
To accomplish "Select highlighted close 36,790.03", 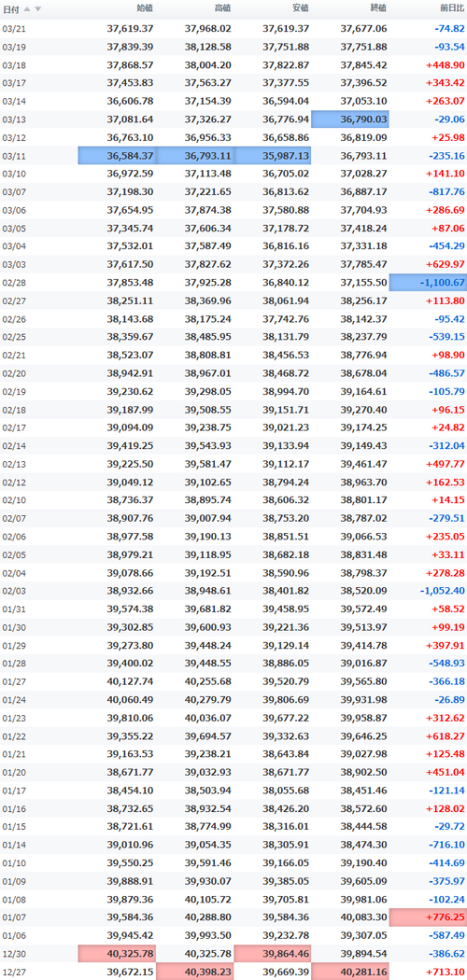I will [x=350, y=119].
